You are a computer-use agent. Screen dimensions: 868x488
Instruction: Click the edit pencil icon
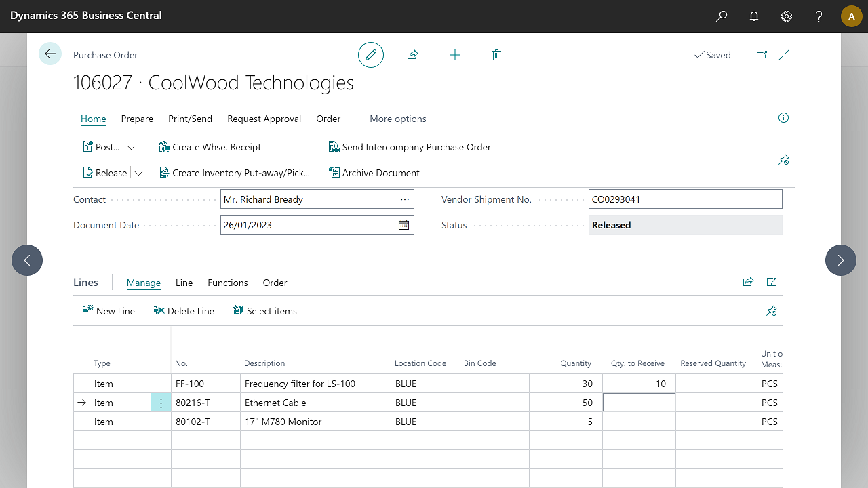(x=371, y=55)
